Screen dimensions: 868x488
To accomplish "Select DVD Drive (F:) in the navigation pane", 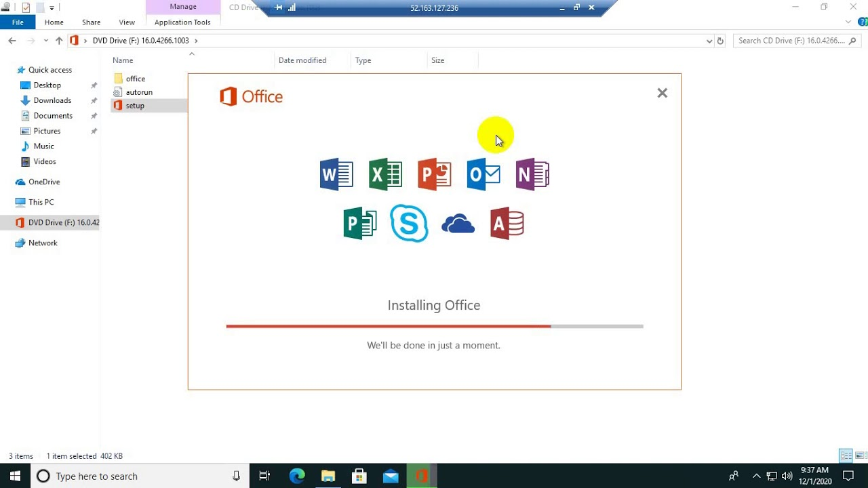I will click(x=50, y=222).
